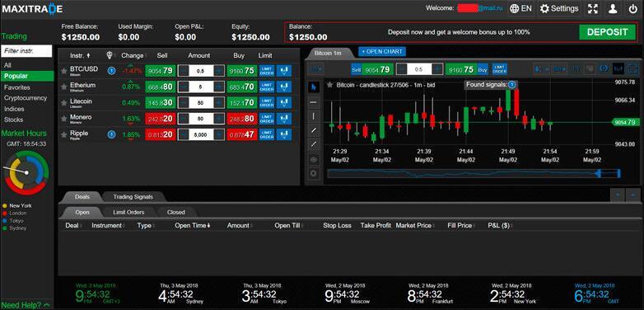Open the EN language selector
The image size is (644, 310).
[x=520, y=8]
